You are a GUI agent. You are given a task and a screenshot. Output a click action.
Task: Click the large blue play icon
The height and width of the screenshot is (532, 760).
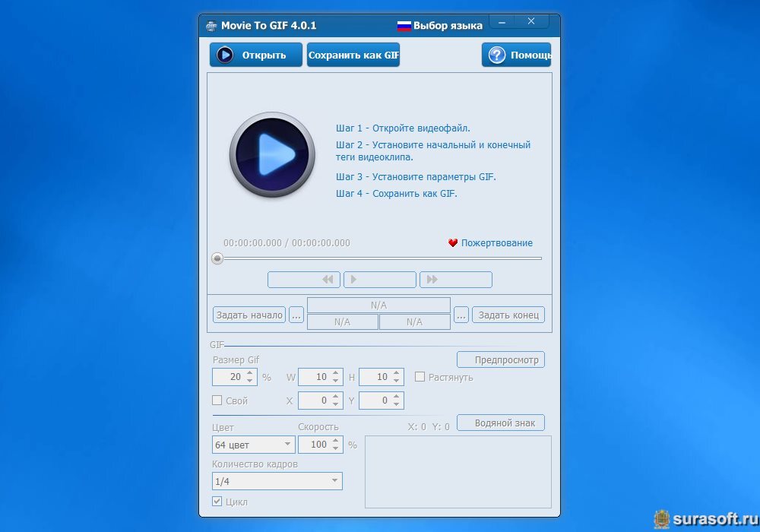[272, 154]
